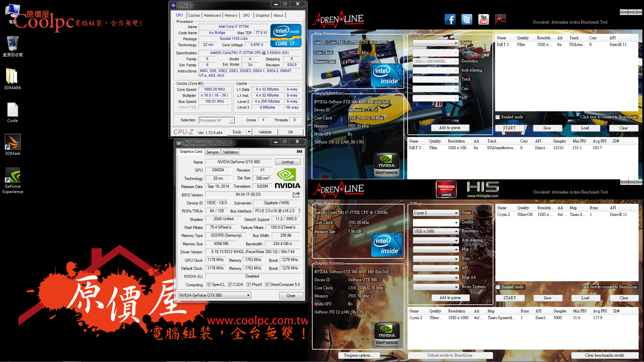Click the Intel Core i7 logo in CPU-Z
644x362 pixels.
286,35
